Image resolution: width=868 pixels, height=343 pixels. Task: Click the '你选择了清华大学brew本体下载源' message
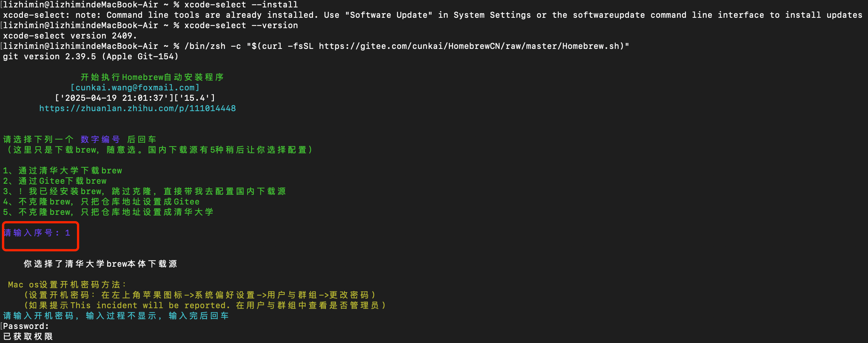point(100,264)
